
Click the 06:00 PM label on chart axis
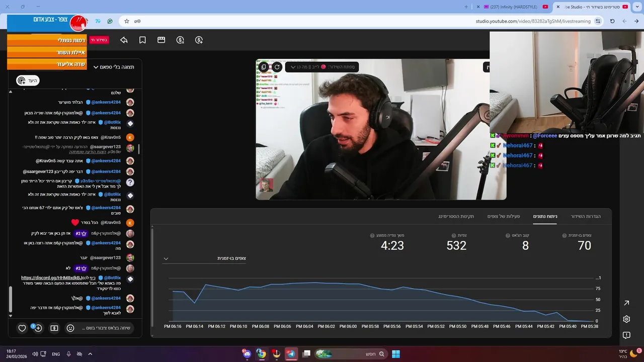[348, 326]
